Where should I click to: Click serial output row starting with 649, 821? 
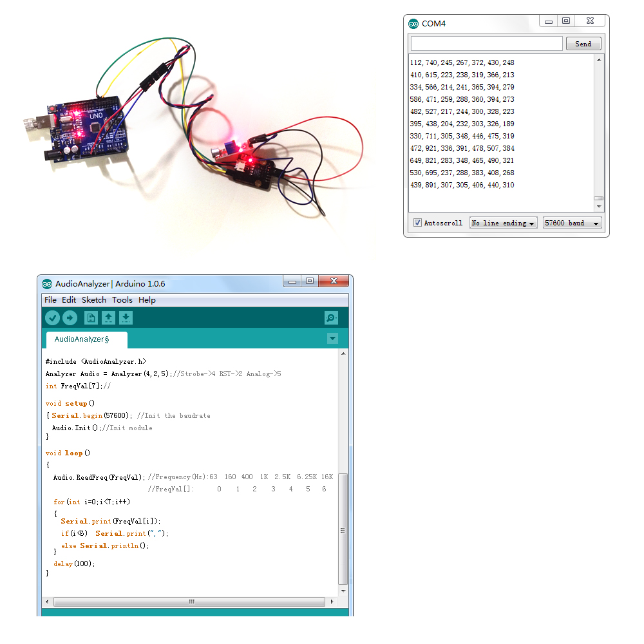[462, 160]
